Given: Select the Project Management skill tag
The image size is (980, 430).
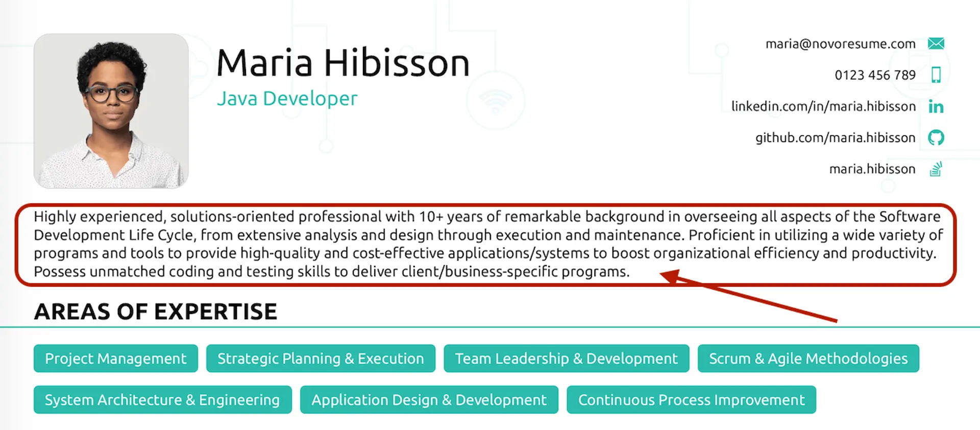Looking at the screenshot, I should [116, 359].
